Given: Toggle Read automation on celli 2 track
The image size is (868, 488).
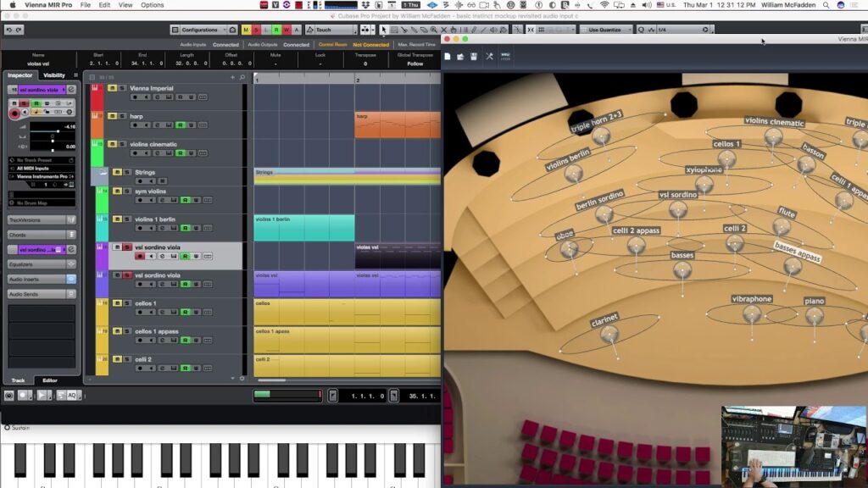Looking at the screenshot, I should tap(186, 368).
